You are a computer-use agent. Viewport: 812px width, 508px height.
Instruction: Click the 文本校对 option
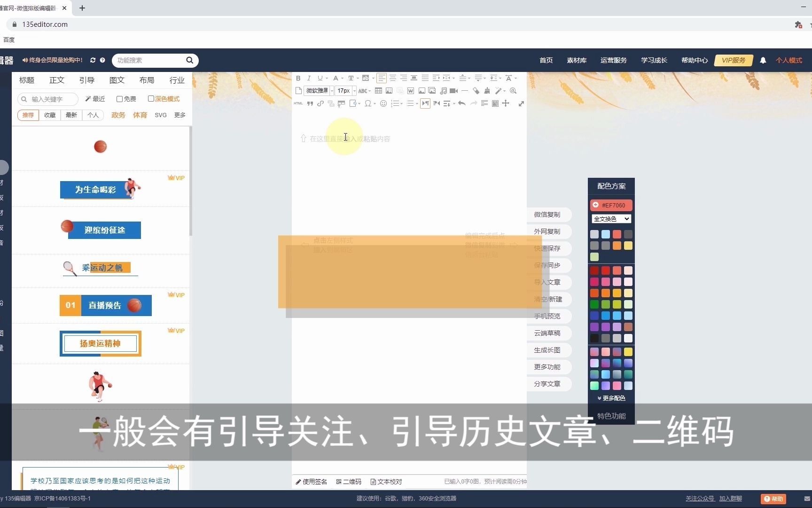(x=386, y=482)
